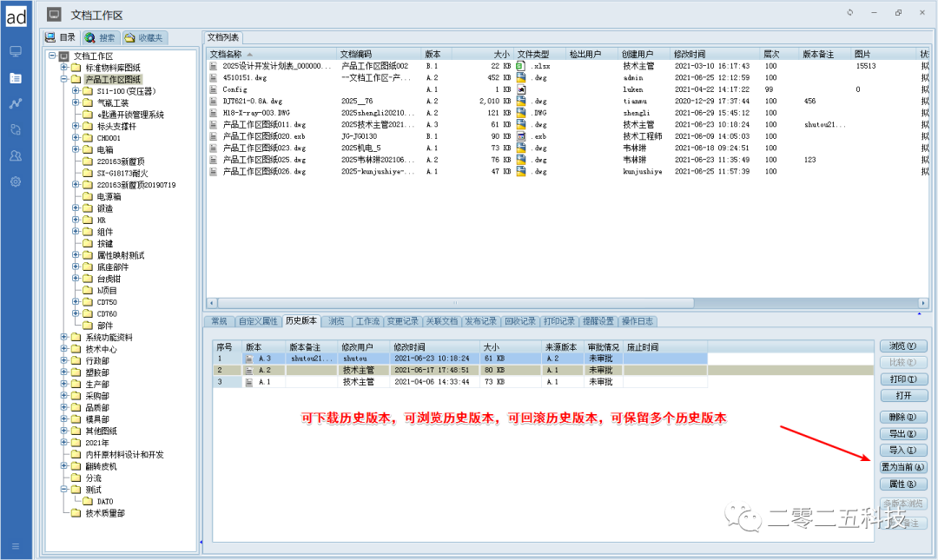Click the folder icon of 气瓶工装
Viewport: 938px width, 560px height.
coord(88,103)
